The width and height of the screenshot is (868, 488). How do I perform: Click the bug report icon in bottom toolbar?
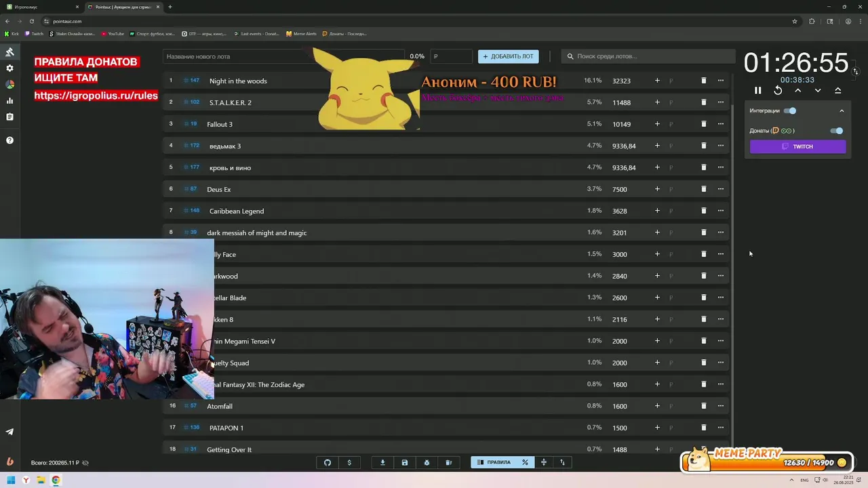[427, 462]
